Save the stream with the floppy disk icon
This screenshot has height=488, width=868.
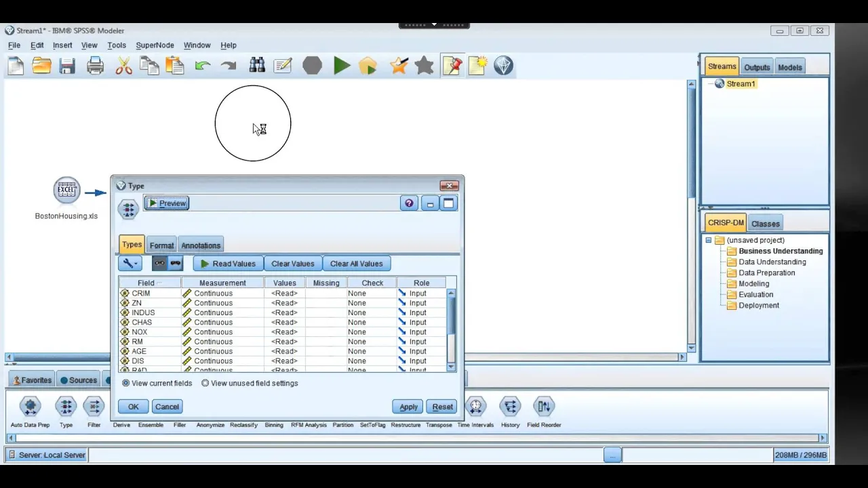click(x=67, y=66)
